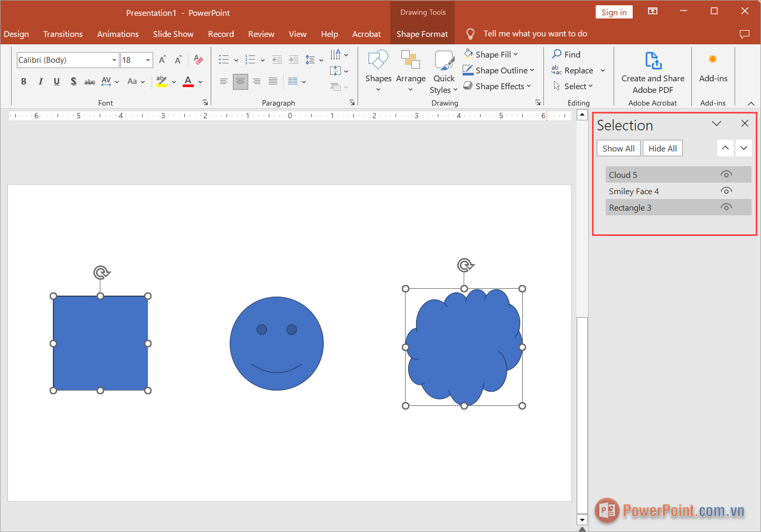Clear all formatting
The image size is (761, 532).
click(x=199, y=60)
